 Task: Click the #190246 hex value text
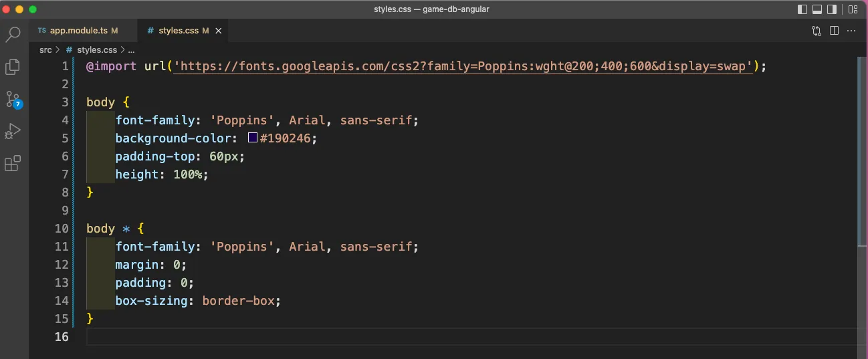pos(284,138)
